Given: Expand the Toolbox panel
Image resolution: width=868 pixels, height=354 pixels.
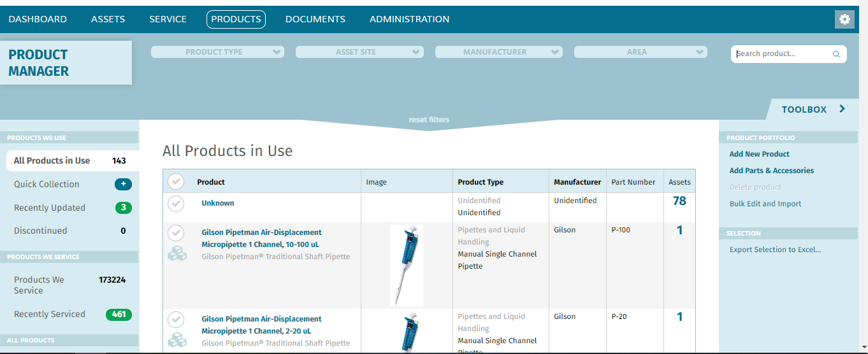Looking at the screenshot, I should pyautogui.click(x=812, y=110).
